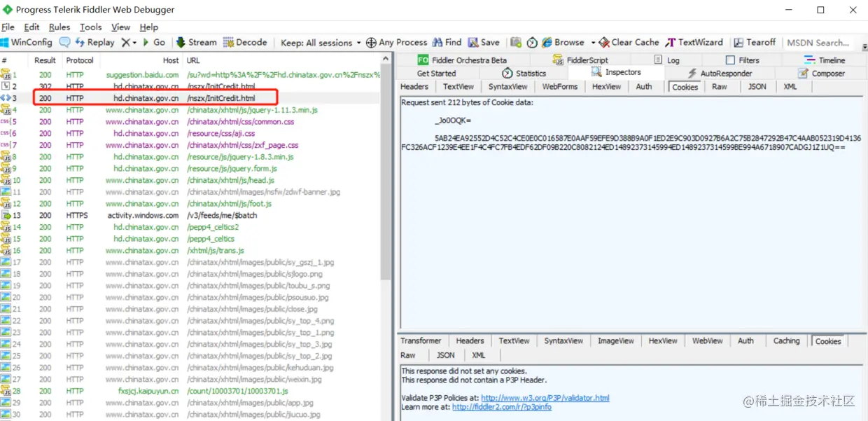Viewport: 868px width, 421px height.
Task: Sort sessions by URL column header
Action: click(x=282, y=60)
